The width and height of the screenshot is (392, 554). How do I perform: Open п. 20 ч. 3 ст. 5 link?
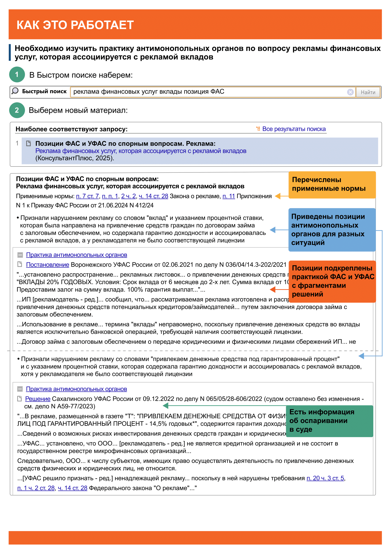325,478
